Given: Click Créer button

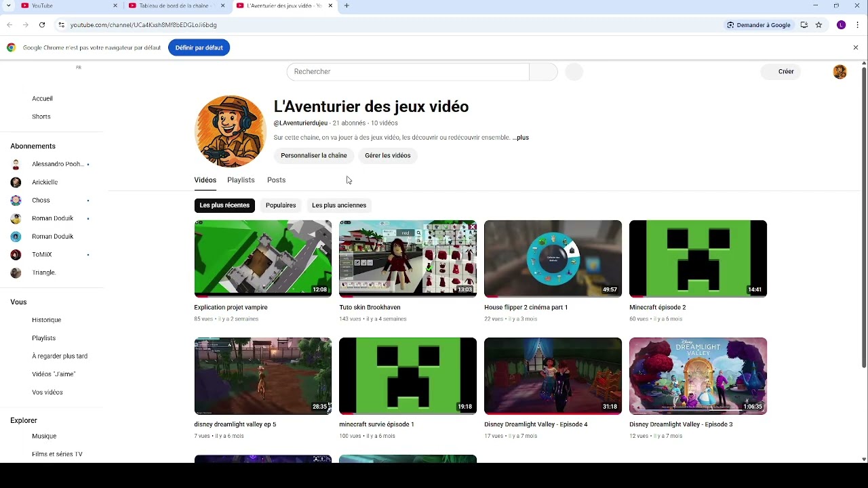Looking at the screenshot, I should click(781, 72).
